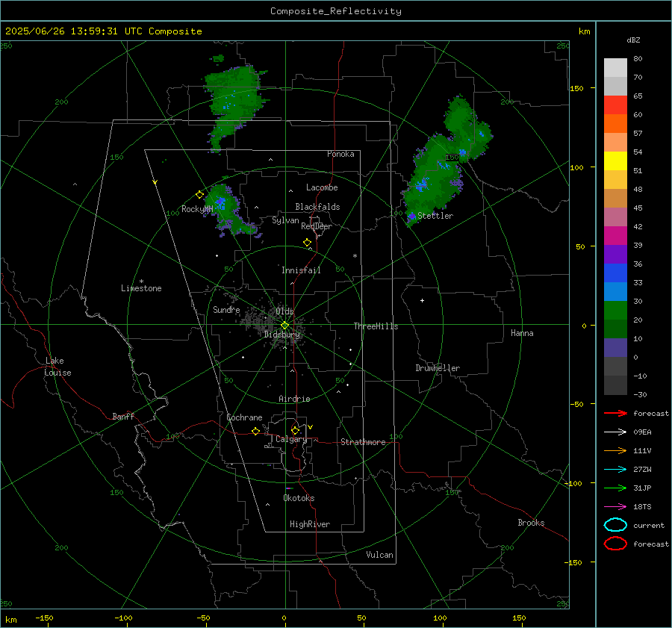Click the cyan 27ZW arrow legend

click(615, 470)
